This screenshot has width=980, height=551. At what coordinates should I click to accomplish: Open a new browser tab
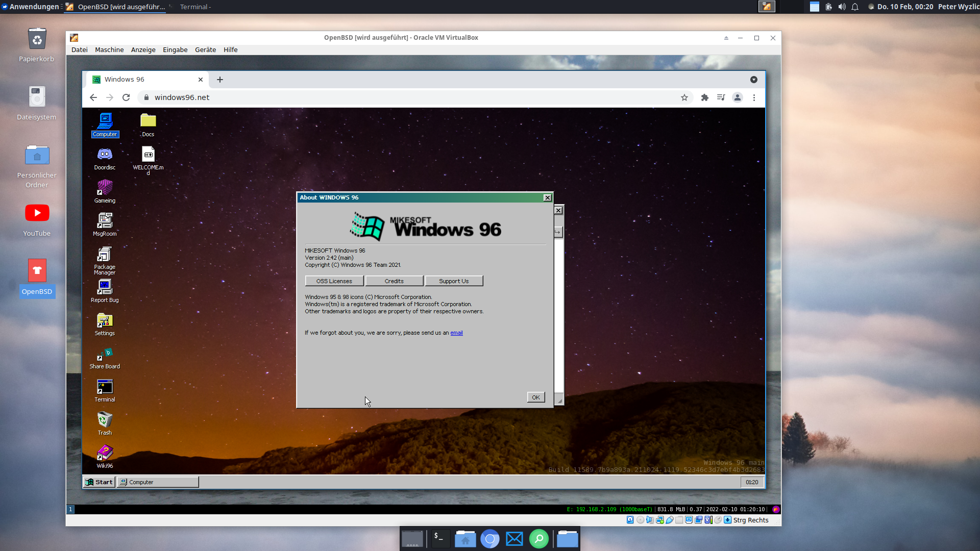pyautogui.click(x=220, y=80)
